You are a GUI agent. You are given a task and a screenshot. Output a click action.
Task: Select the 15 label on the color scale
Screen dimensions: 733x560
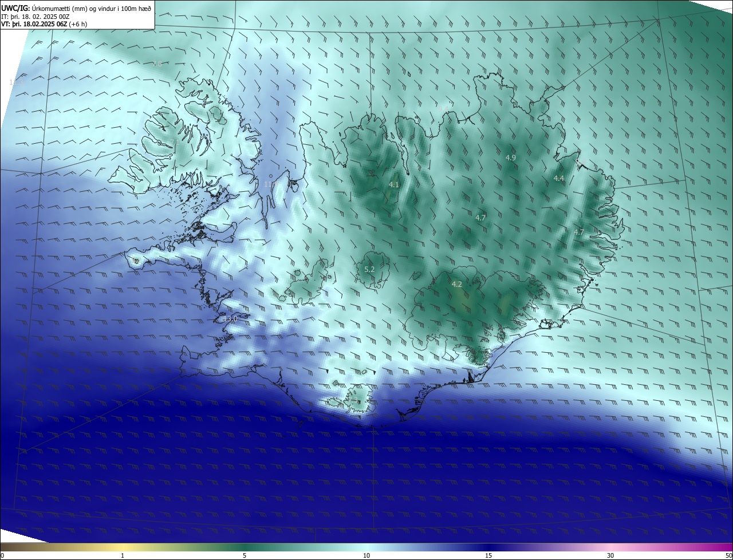click(x=488, y=555)
